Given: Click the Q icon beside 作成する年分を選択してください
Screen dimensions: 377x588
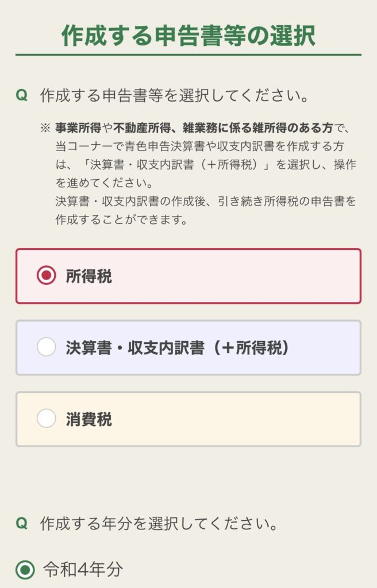Looking at the screenshot, I should (x=22, y=524).
